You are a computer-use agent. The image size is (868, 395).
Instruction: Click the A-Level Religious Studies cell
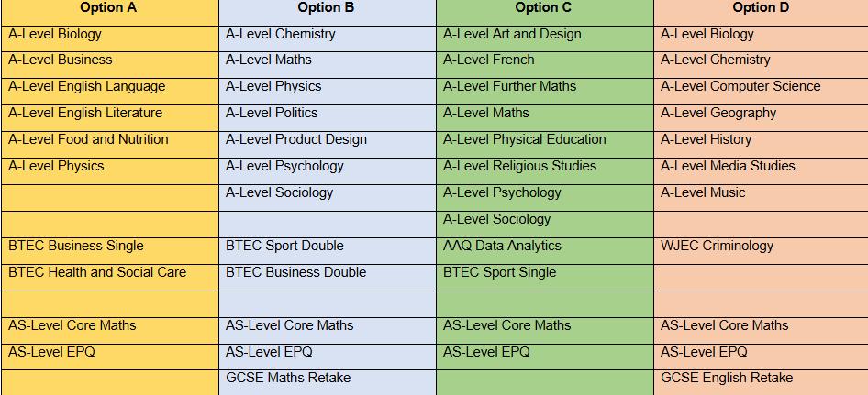[x=519, y=167]
